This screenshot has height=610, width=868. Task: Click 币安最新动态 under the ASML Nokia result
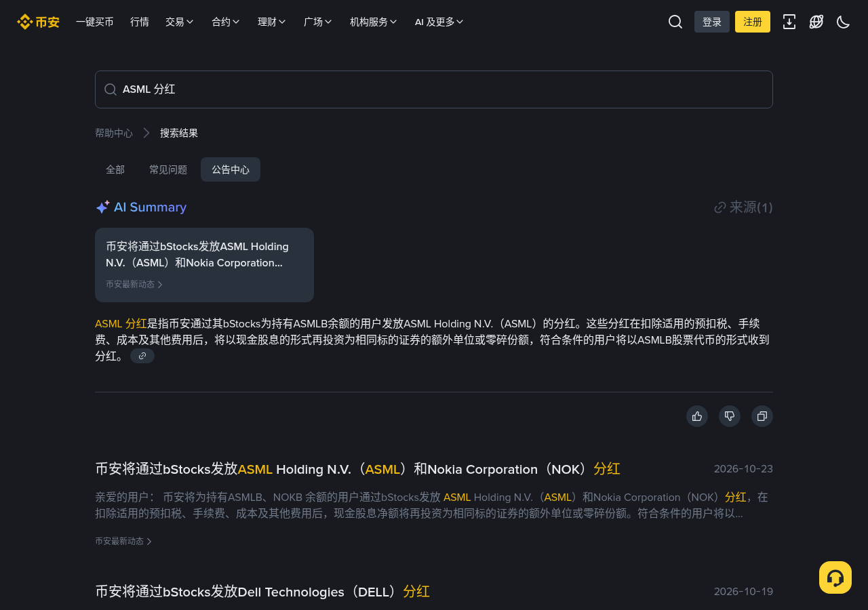tap(123, 541)
